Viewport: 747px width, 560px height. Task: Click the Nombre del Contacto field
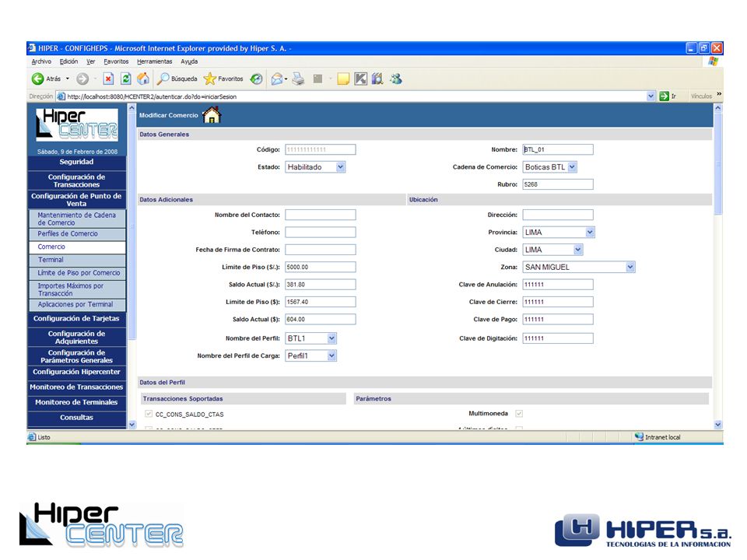point(321,215)
